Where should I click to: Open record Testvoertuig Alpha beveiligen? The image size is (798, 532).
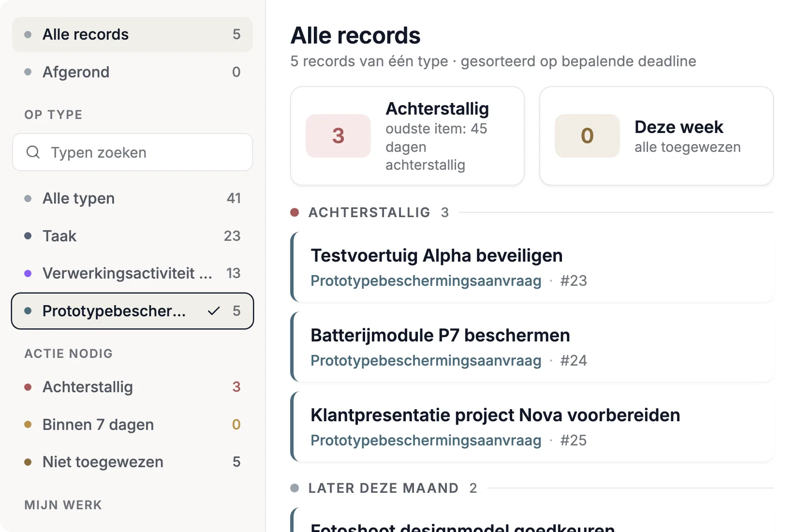click(532, 267)
